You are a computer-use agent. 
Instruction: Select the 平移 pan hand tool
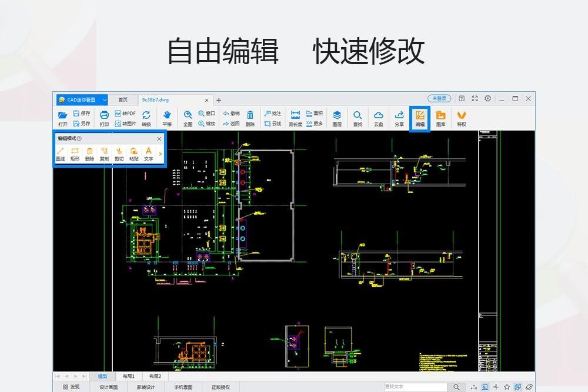[167, 119]
